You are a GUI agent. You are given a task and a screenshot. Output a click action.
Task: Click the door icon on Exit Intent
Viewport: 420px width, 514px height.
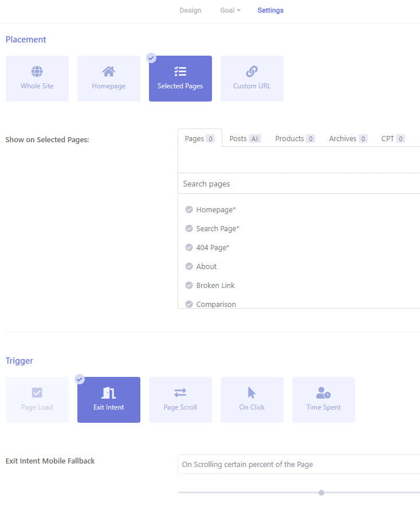pyautogui.click(x=109, y=392)
